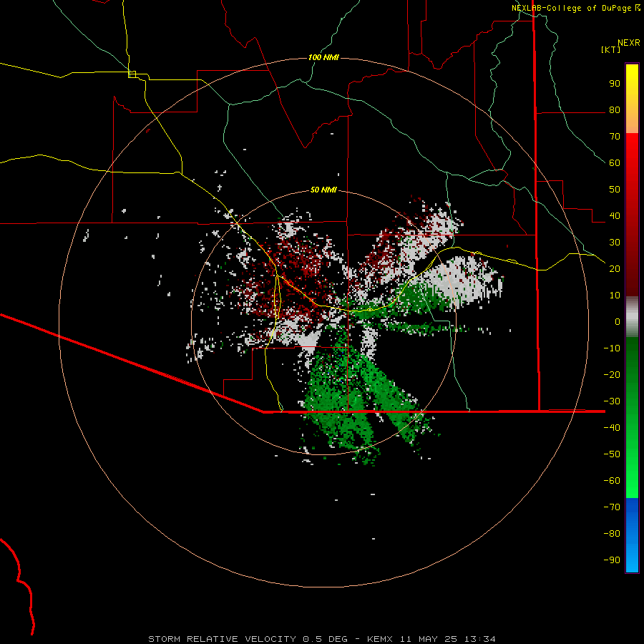Select the -70 knot scale value

click(x=612, y=507)
